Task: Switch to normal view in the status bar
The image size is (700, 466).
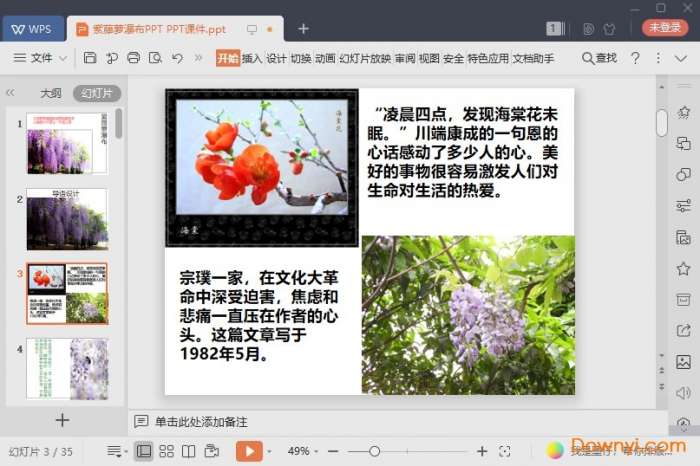Action: pyautogui.click(x=144, y=451)
